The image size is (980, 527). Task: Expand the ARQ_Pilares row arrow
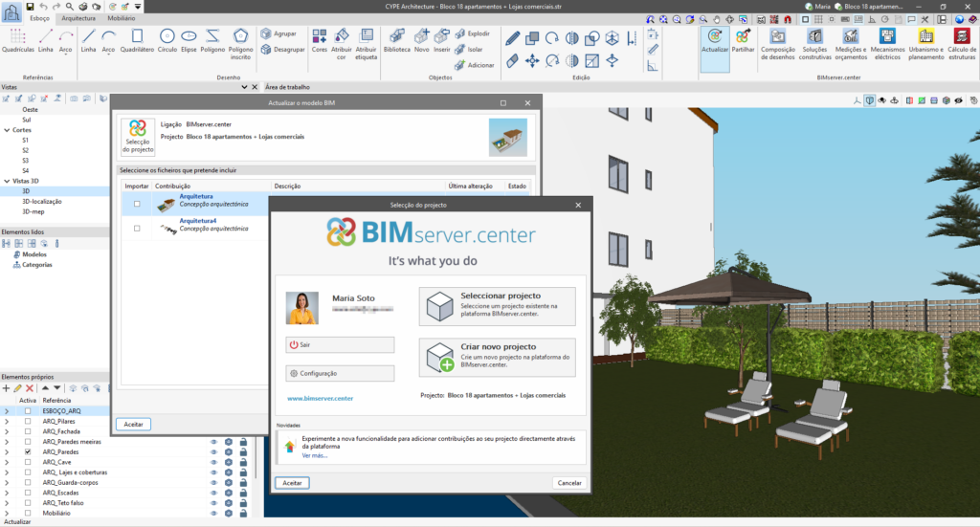click(7, 422)
